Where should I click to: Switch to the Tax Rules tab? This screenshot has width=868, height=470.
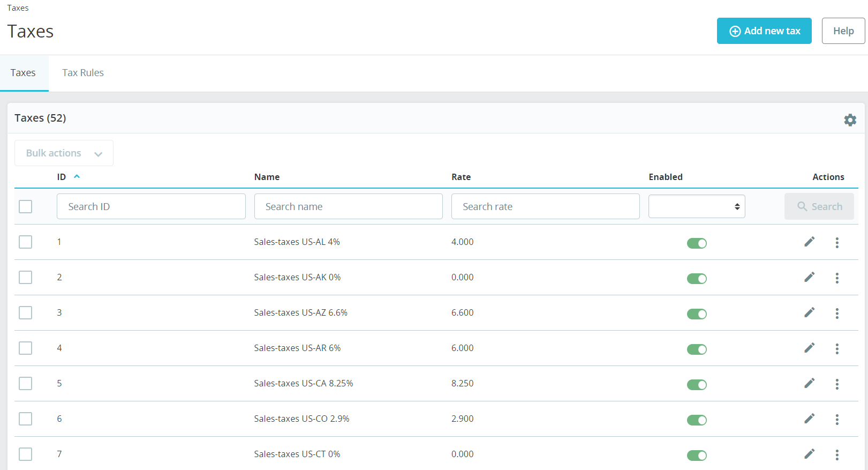[x=83, y=73]
